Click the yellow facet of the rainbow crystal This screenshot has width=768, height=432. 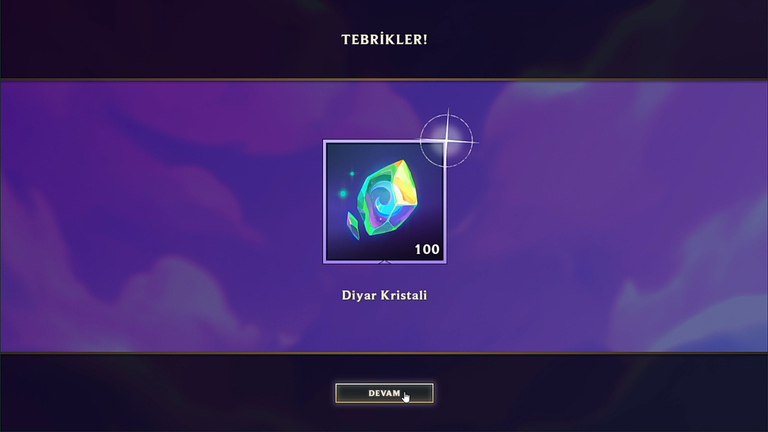pos(404,182)
